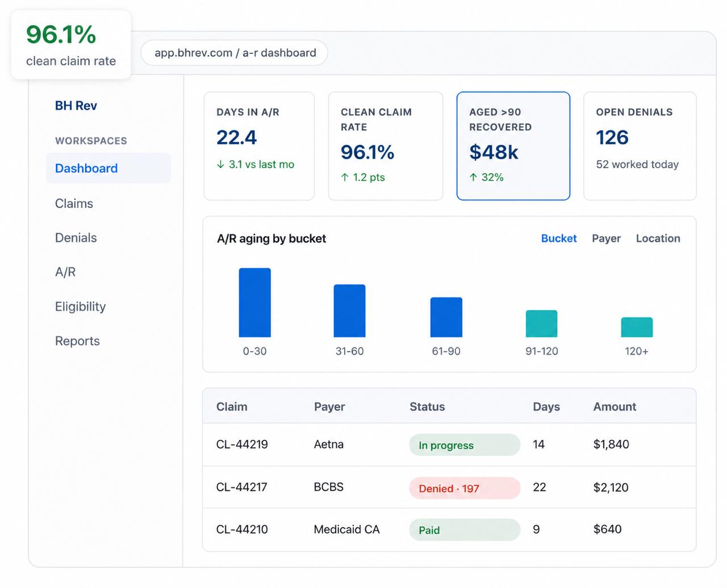Click the Paid status badge

pyautogui.click(x=465, y=529)
